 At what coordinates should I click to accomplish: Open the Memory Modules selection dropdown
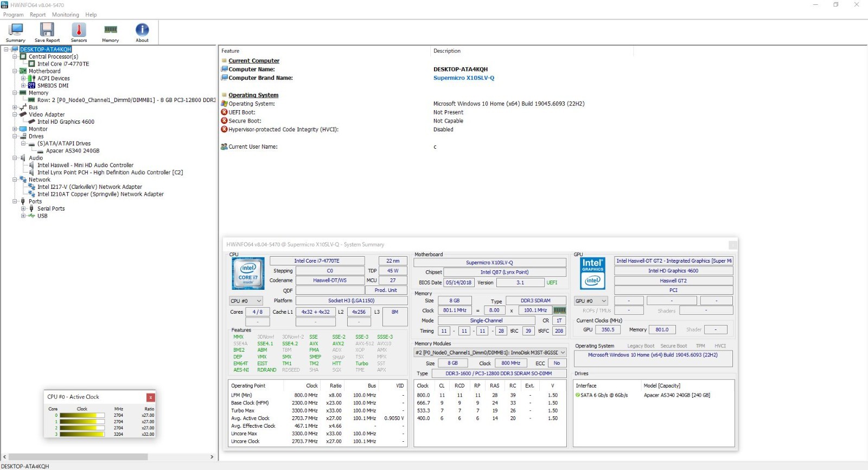click(490, 353)
